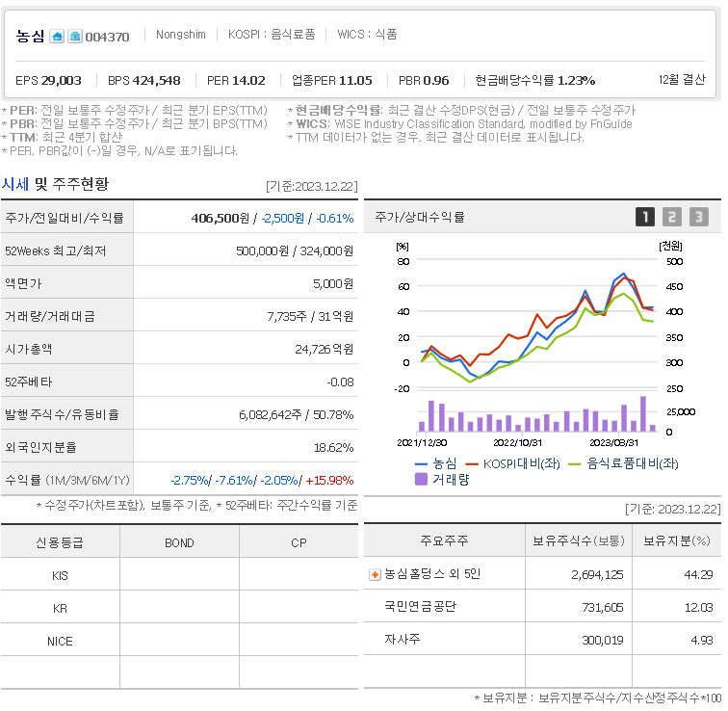
Task: Click the 2022/10/31 chart axis date
Action: [517, 442]
